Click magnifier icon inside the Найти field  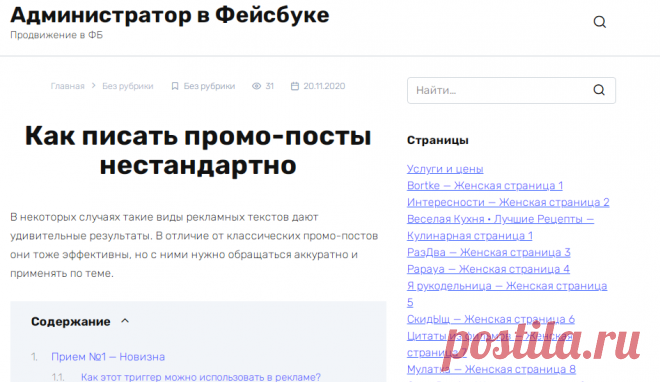(x=599, y=90)
